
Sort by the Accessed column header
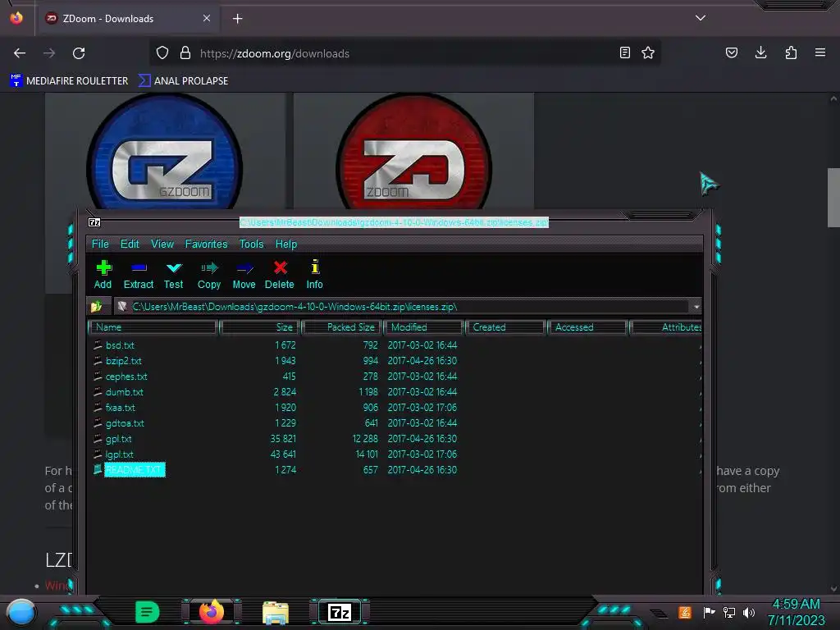point(587,327)
